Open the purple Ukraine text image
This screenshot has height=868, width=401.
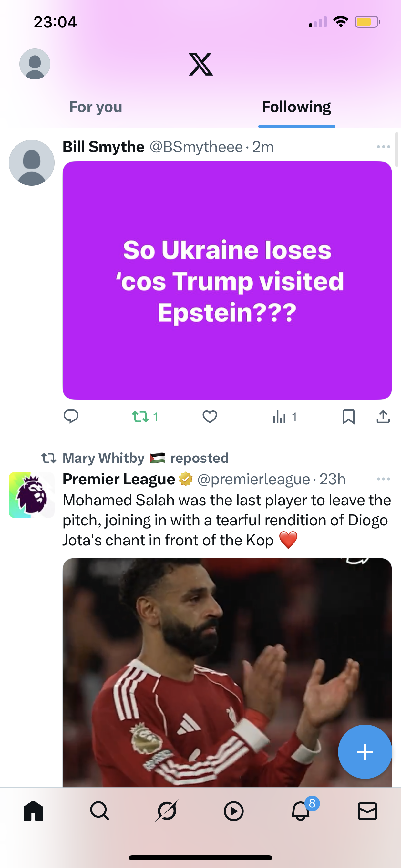coord(227,280)
